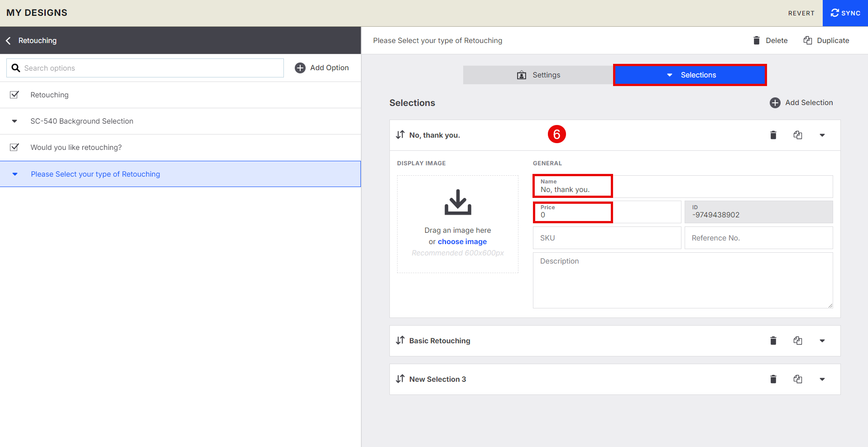868x447 pixels.
Task: Click the ID field -9749438902
Action: tap(758, 212)
